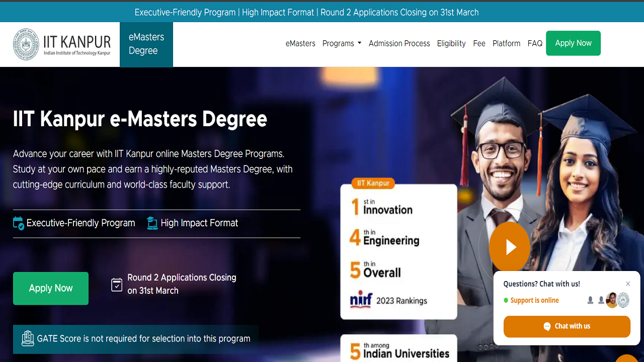Select the Eligibility menu item
The width and height of the screenshot is (644, 362).
pos(451,43)
